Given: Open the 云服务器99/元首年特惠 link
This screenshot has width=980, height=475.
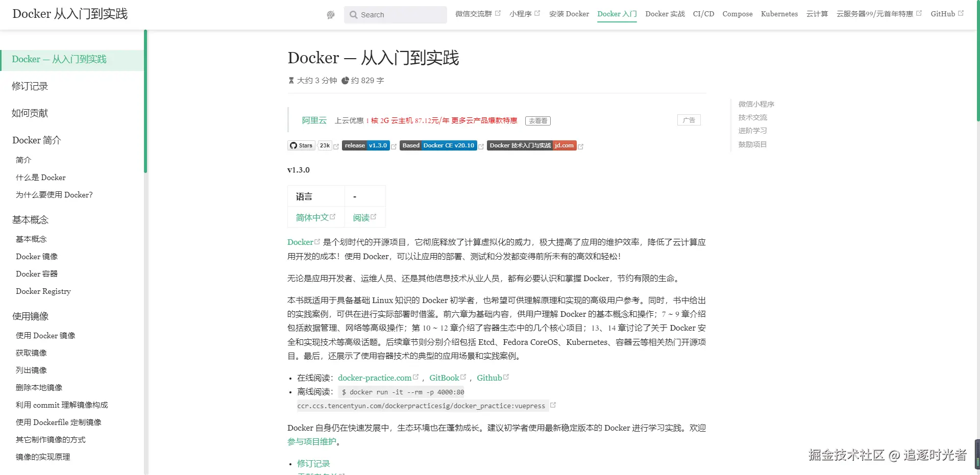Looking at the screenshot, I should (x=879, y=14).
